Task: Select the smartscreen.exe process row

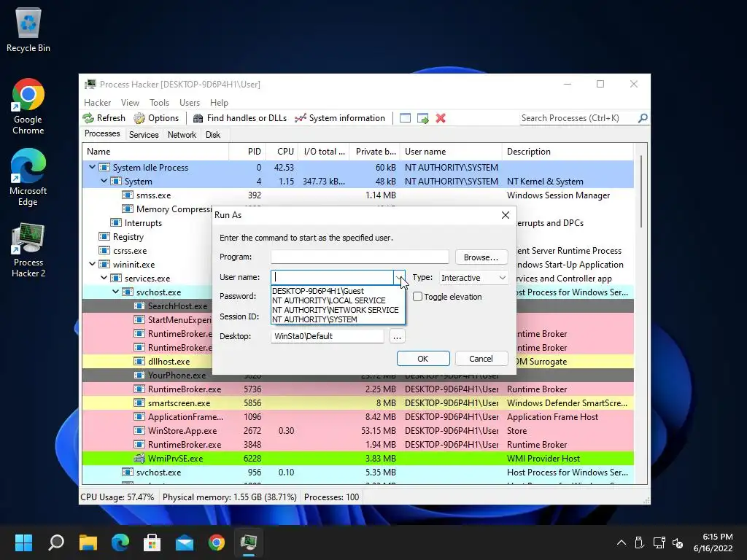Action: coord(357,402)
